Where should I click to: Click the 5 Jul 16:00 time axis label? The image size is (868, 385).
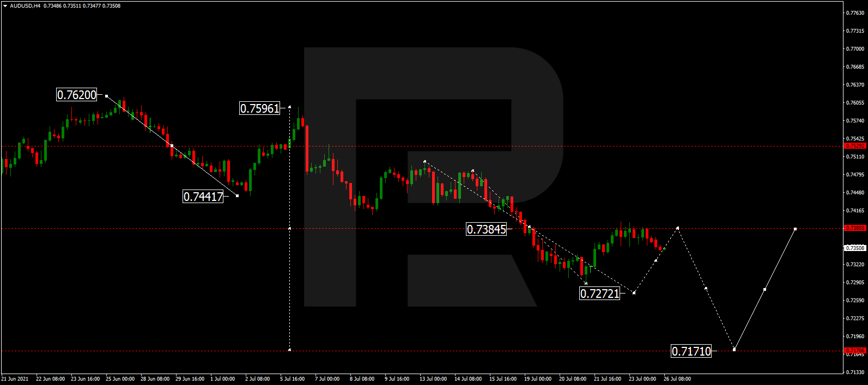293,379
